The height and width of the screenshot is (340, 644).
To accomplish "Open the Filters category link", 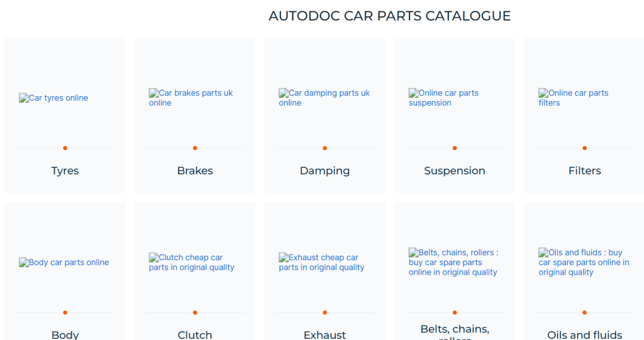I will click(x=585, y=171).
